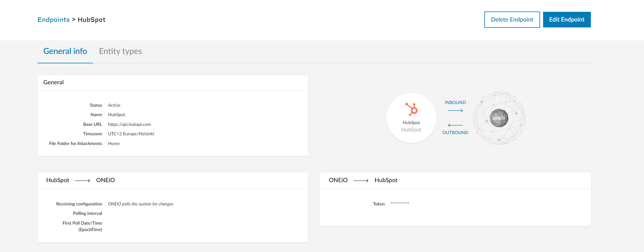Click the General panel heading
This screenshot has height=252, width=644.
click(53, 82)
